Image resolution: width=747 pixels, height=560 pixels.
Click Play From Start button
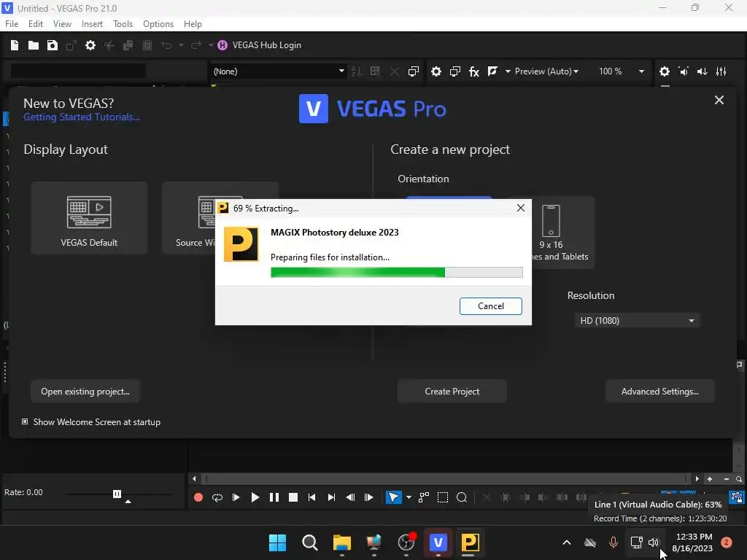click(x=236, y=497)
